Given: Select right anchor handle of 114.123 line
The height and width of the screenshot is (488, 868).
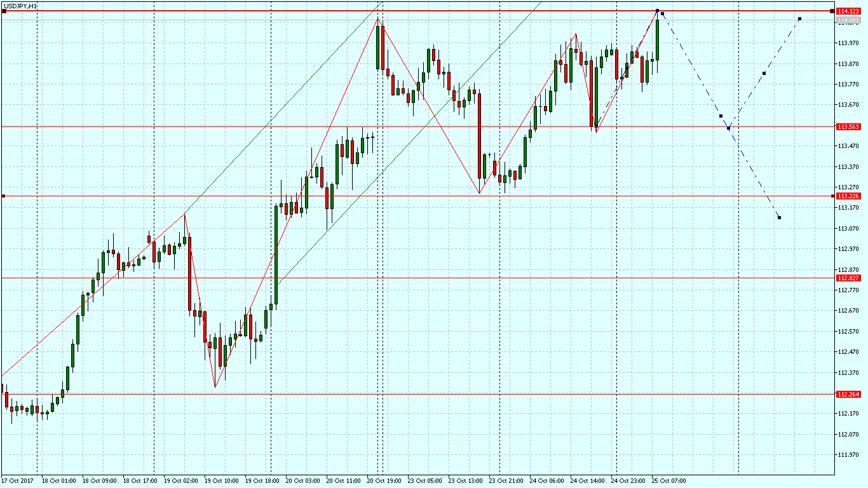Looking at the screenshot, I should tap(832, 11).
